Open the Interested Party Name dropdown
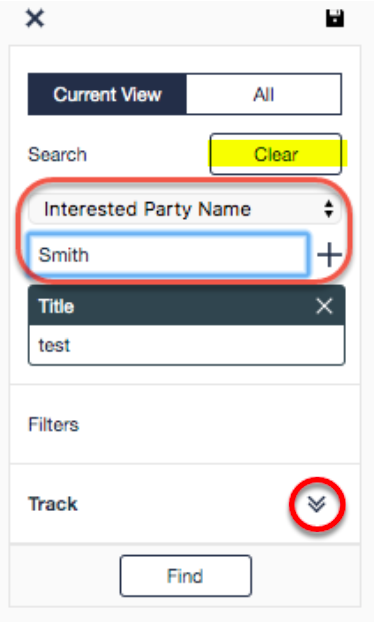The image size is (374, 622). (184, 209)
